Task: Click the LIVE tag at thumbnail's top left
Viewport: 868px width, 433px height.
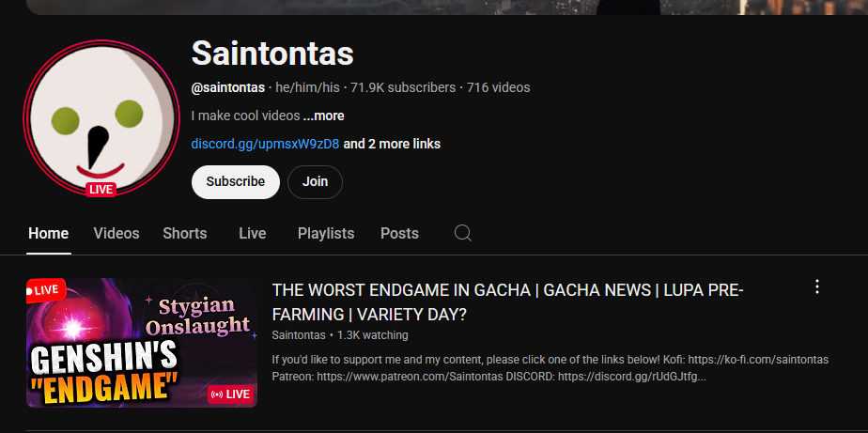Action: point(45,289)
